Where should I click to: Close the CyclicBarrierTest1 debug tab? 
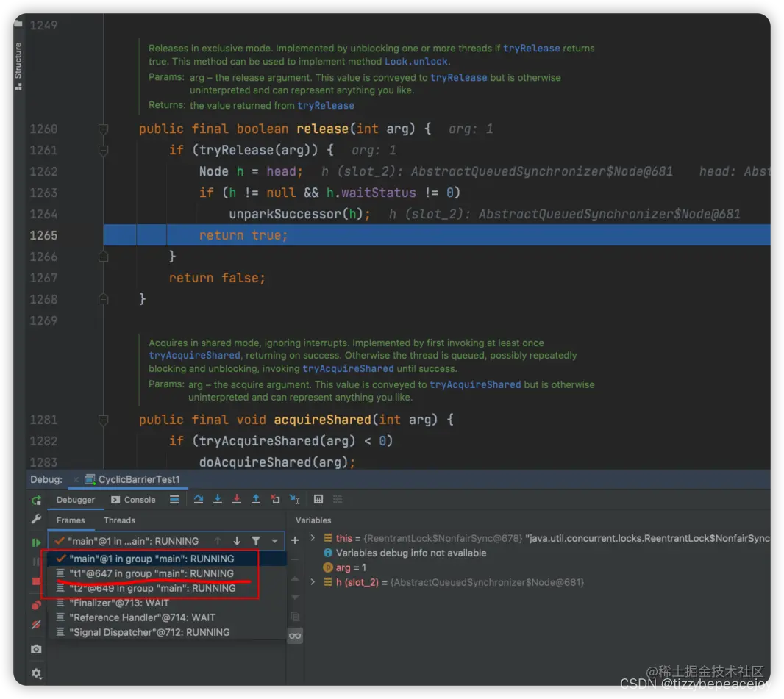76,480
